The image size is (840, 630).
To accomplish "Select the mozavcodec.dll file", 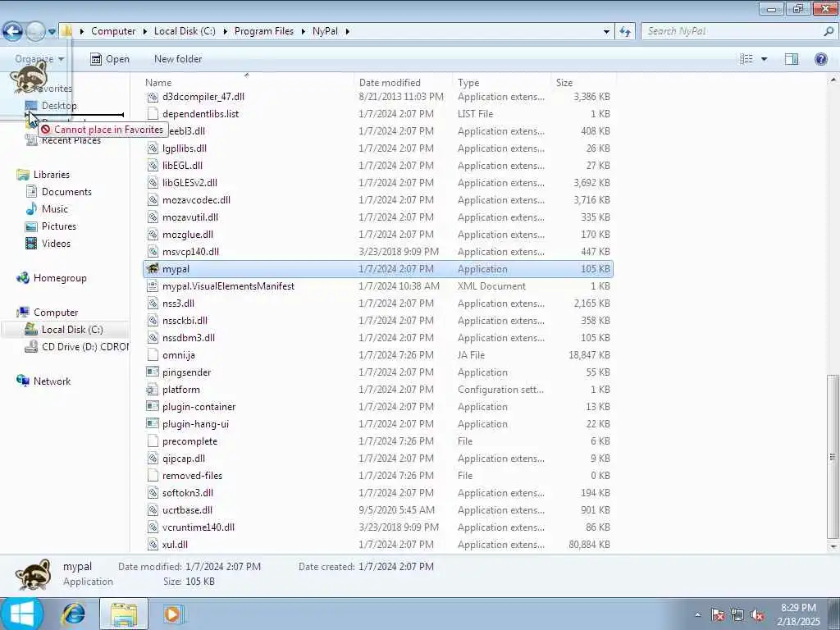I will click(x=196, y=200).
